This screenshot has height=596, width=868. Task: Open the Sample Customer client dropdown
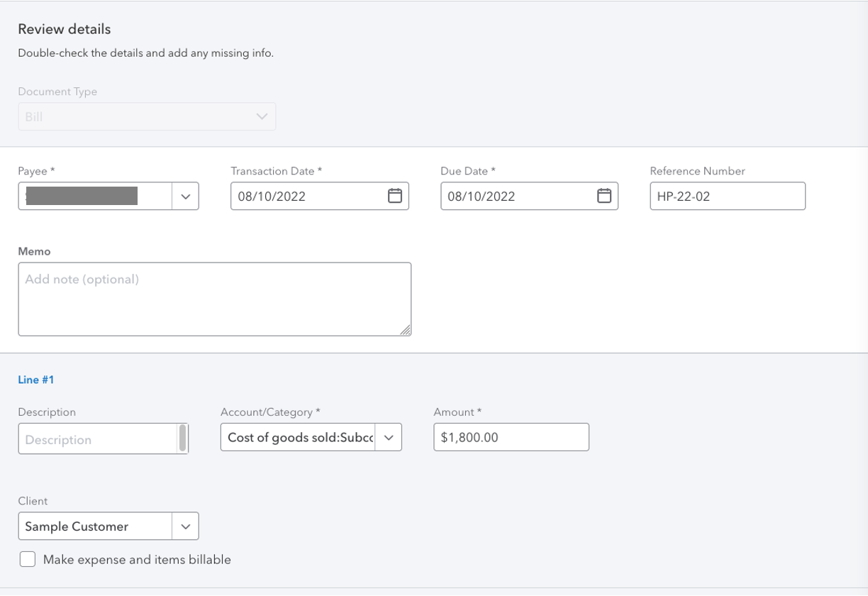click(x=185, y=526)
